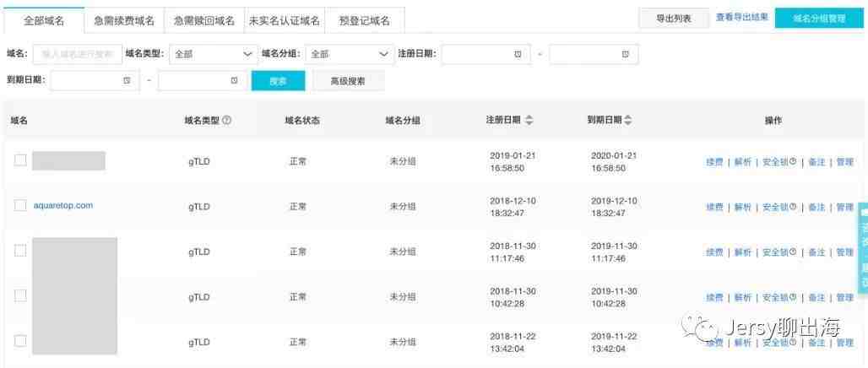Click the calendar icon in 注册日期 start field
The width and height of the screenshot is (868, 368).
pyautogui.click(x=518, y=54)
